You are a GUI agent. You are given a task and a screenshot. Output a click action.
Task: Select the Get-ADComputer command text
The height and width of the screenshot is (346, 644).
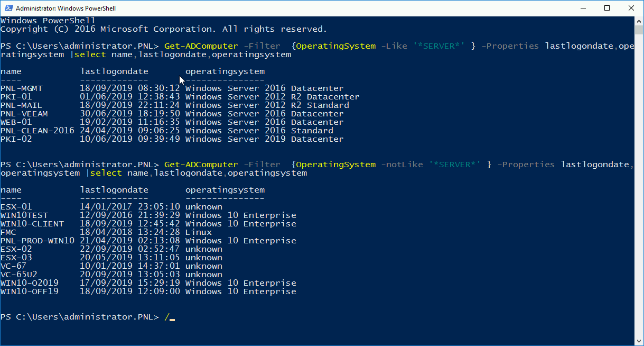click(x=201, y=46)
